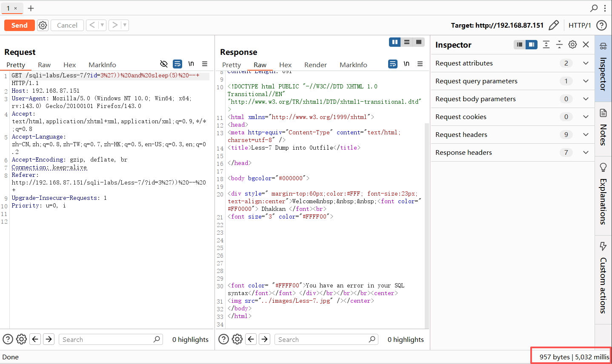Open the Response MarkInfo tab

353,65
